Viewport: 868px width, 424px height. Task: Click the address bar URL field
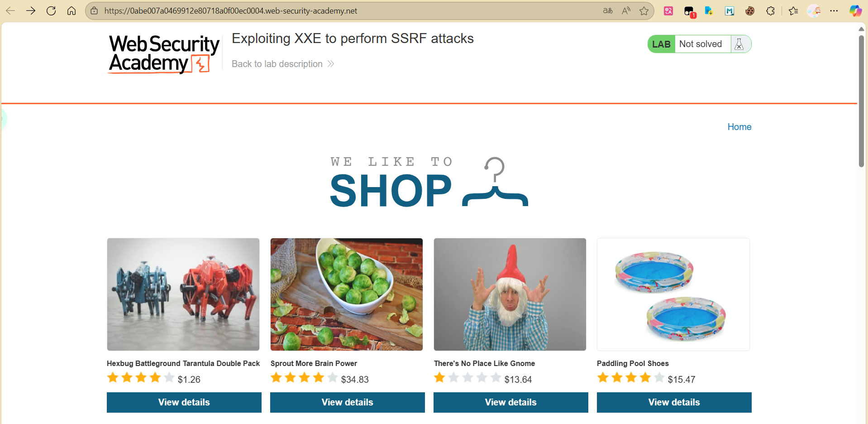[x=317, y=11]
